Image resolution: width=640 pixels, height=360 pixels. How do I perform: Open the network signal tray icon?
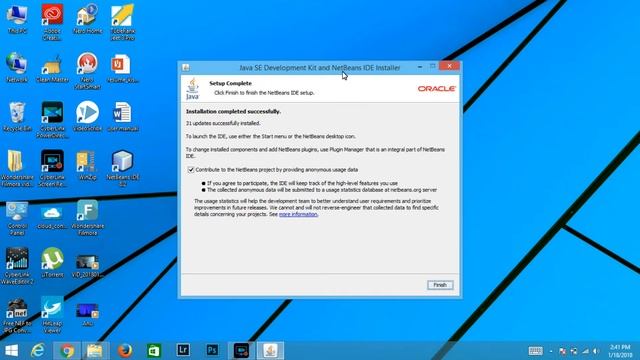point(585,351)
